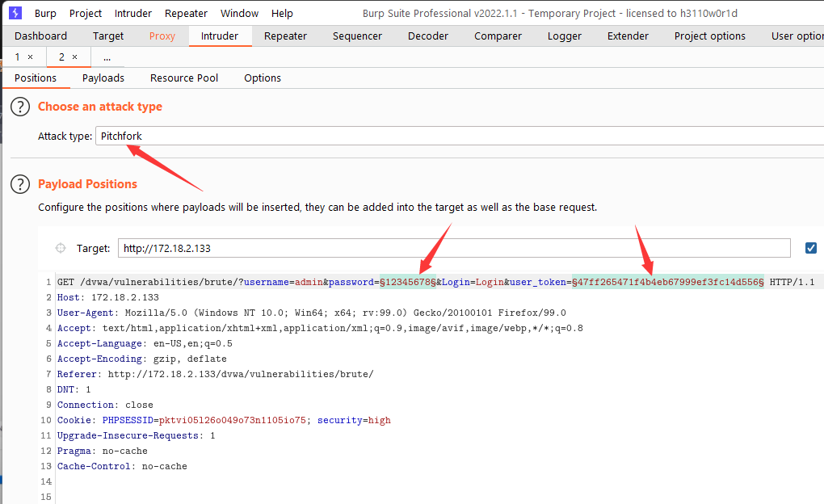The height and width of the screenshot is (504, 824).
Task: Click the Cache-Control header line
Action: pyautogui.click(x=122, y=466)
